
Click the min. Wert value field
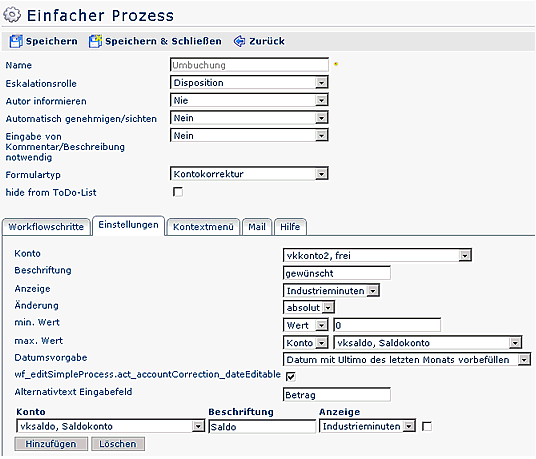[387, 325]
